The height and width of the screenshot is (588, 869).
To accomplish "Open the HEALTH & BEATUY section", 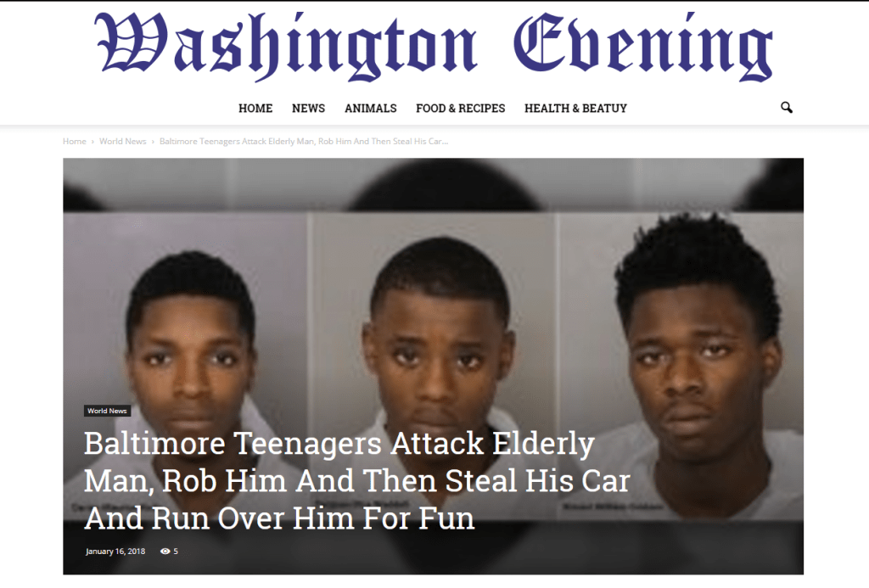I will click(575, 108).
